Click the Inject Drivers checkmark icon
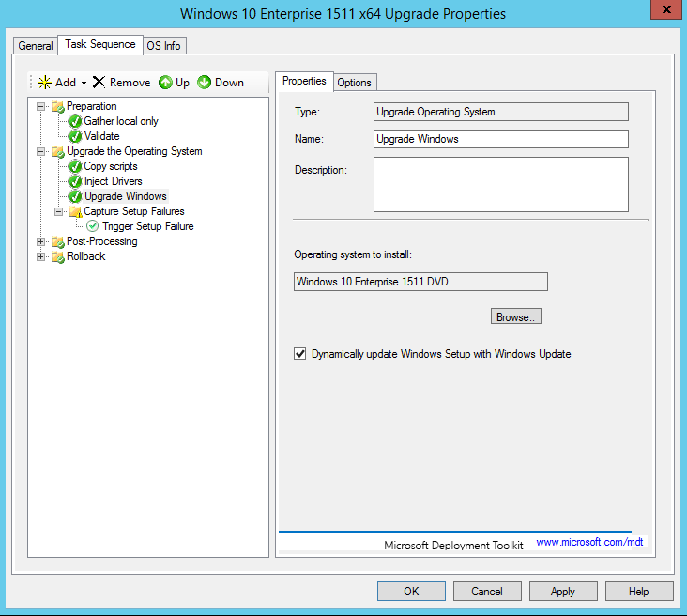This screenshot has width=687, height=616. click(x=75, y=181)
